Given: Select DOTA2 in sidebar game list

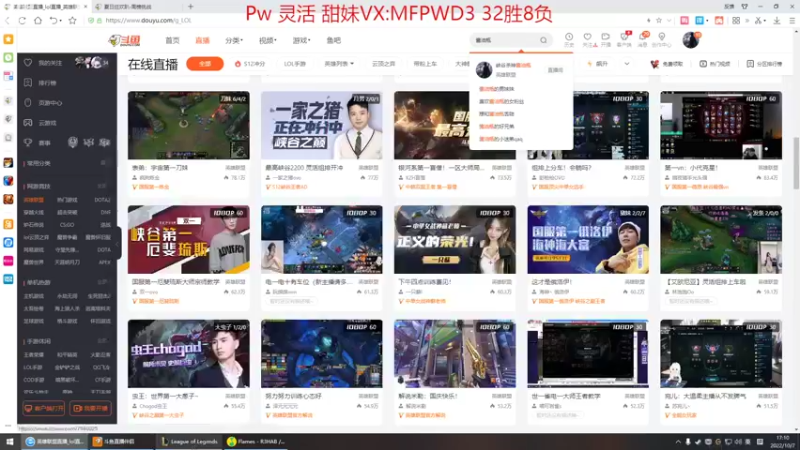Looking at the screenshot, I should point(102,200).
